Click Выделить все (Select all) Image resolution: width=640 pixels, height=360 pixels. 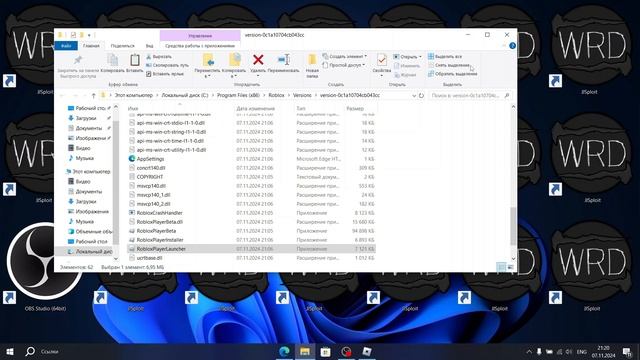click(445, 56)
